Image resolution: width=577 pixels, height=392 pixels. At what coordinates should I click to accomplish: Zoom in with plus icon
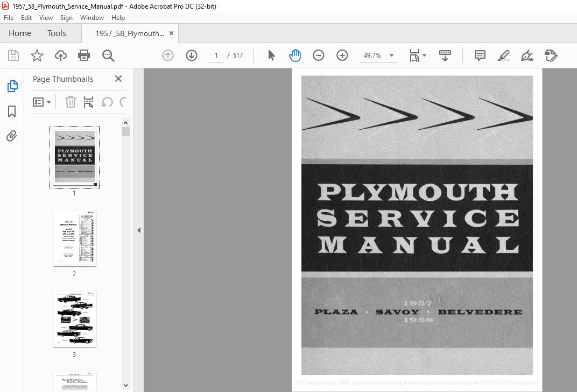coord(342,55)
